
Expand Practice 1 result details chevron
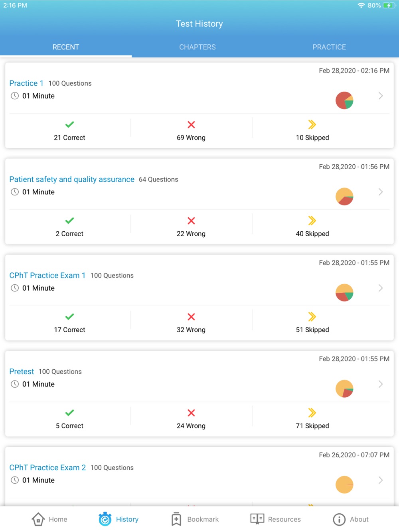pyautogui.click(x=381, y=96)
